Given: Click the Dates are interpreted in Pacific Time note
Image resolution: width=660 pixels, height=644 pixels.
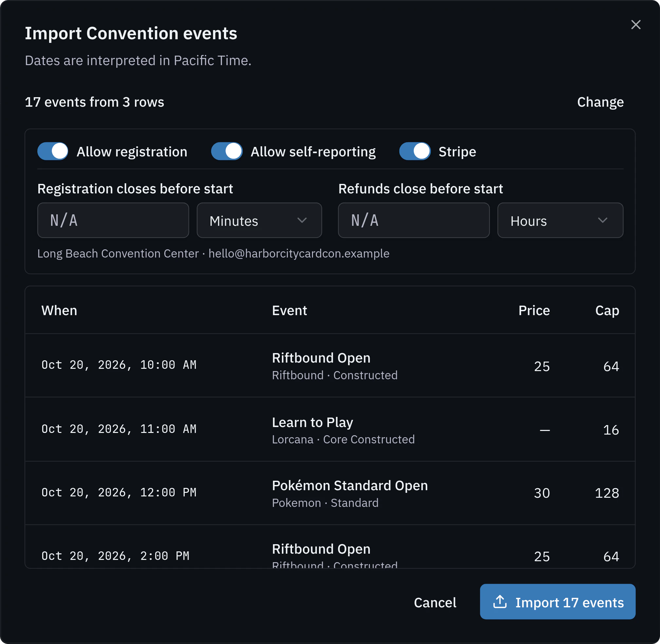Looking at the screenshot, I should (138, 61).
